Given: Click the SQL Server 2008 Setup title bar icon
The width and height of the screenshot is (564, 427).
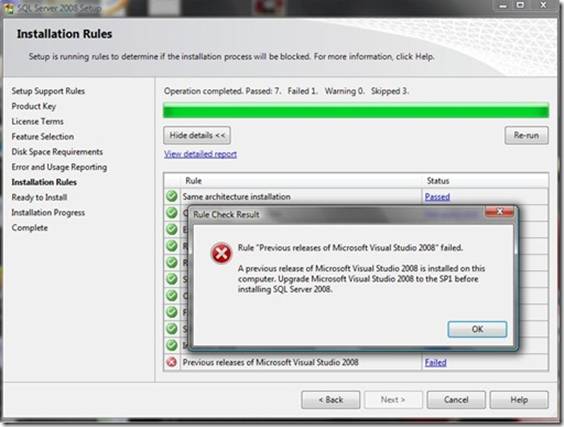Looking at the screenshot, I should point(8,8).
